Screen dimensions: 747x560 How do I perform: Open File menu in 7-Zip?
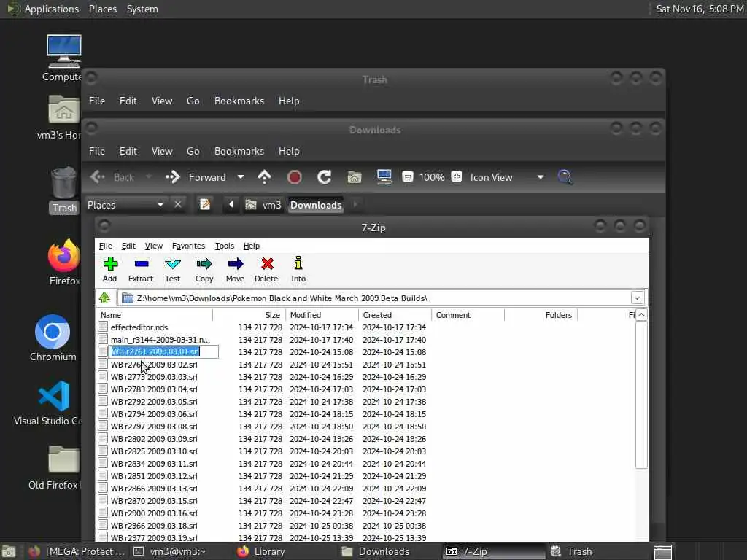tap(105, 246)
